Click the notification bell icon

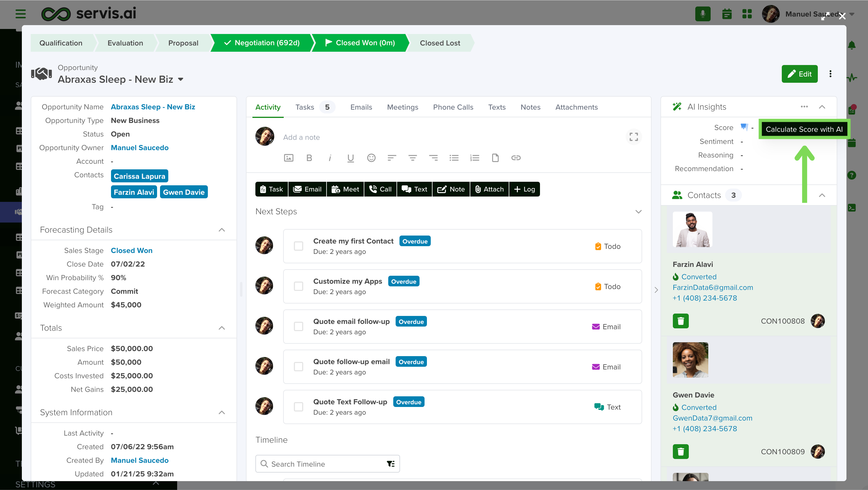[x=852, y=45]
